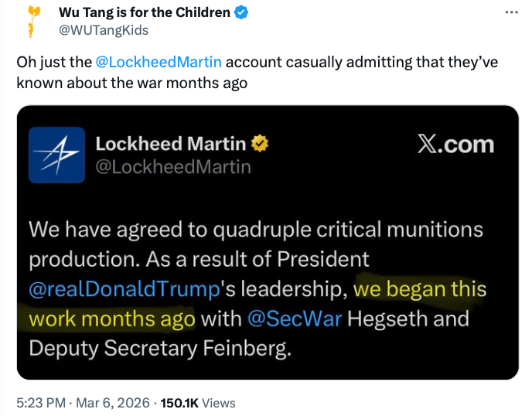Click the bold Lockheed Martin name in image
532x416 pixels.
171,144
